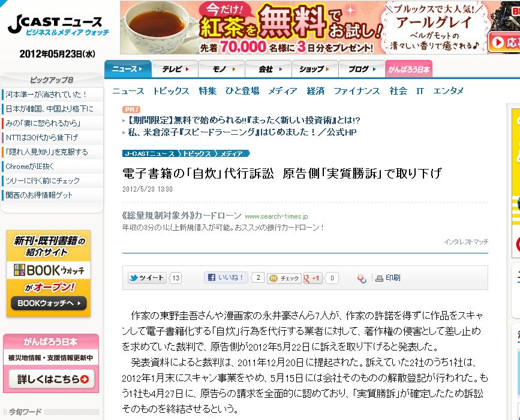This screenshot has width=520, height=420.
Task: Select エンタメ in the sub navigation
Action: (448, 90)
